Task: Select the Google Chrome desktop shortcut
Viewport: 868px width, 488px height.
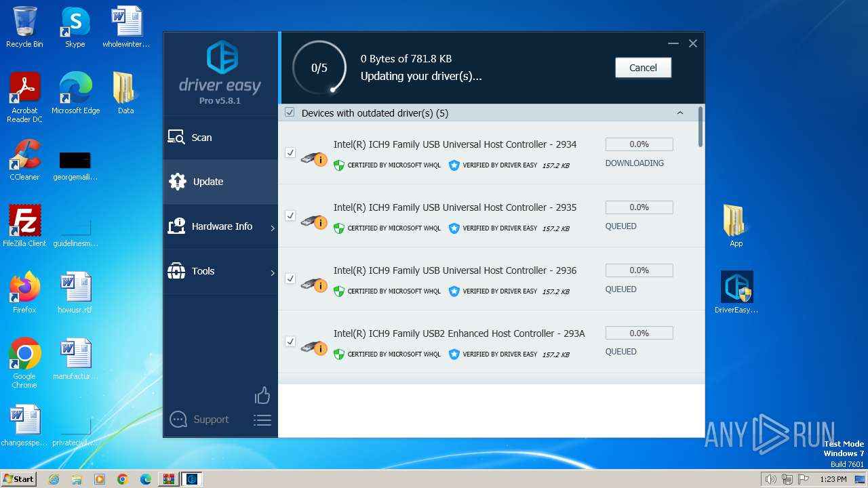Action: [x=24, y=363]
